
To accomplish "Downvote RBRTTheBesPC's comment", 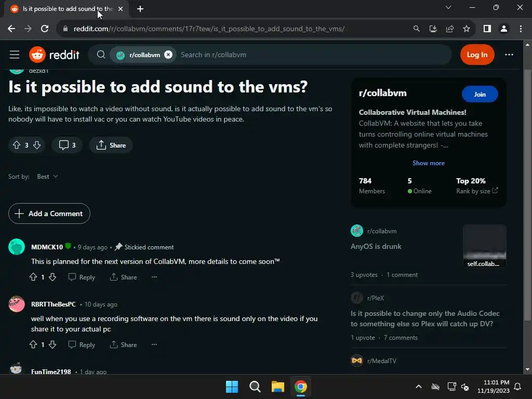I will tap(52, 345).
